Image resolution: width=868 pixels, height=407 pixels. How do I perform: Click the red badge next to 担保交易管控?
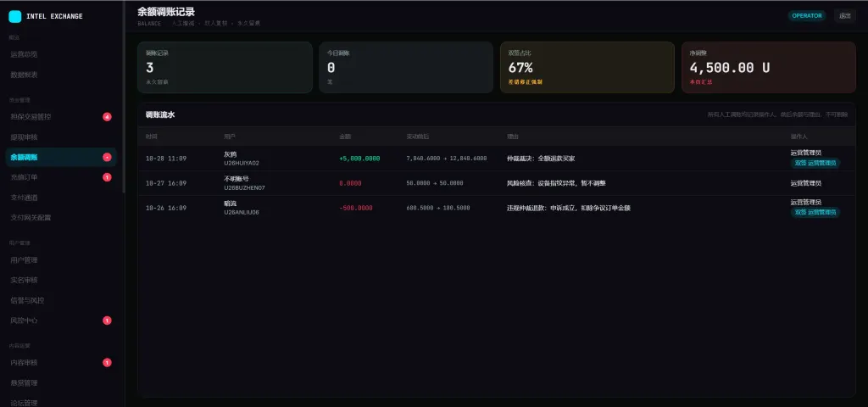(x=107, y=117)
